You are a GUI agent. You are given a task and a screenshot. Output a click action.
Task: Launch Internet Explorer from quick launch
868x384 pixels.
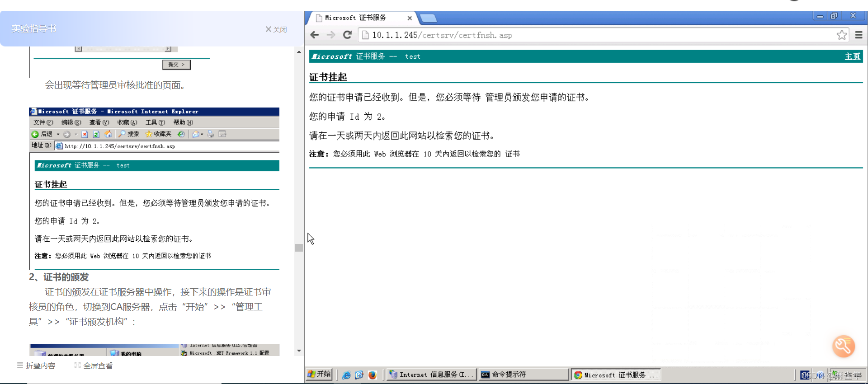coord(346,375)
